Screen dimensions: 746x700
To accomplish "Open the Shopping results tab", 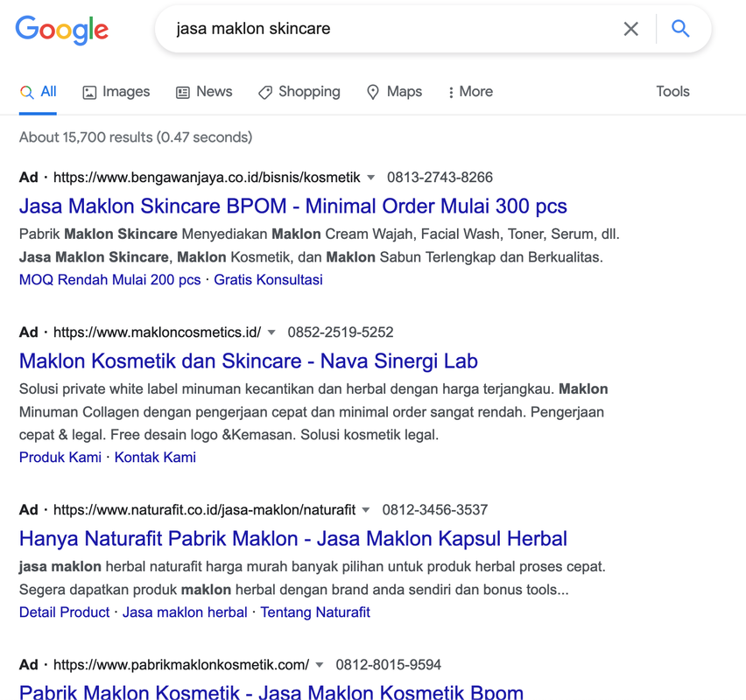I will (x=299, y=92).
